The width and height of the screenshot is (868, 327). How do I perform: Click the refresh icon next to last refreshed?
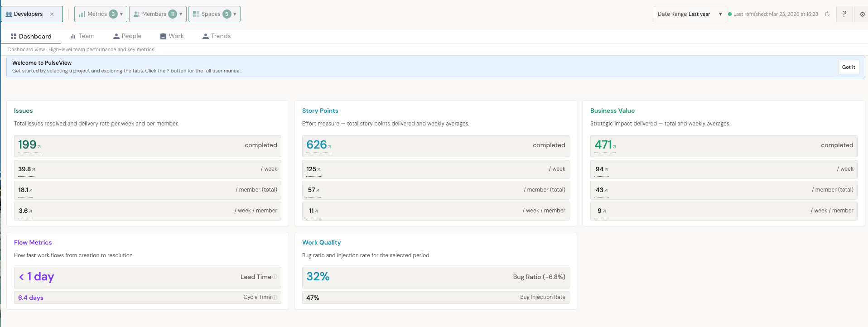click(827, 14)
